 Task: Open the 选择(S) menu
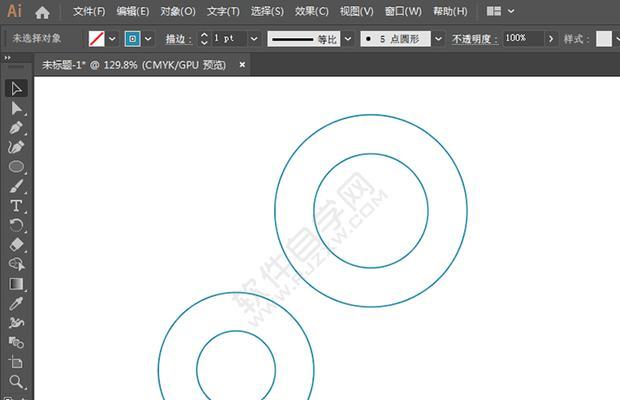point(267,11)
